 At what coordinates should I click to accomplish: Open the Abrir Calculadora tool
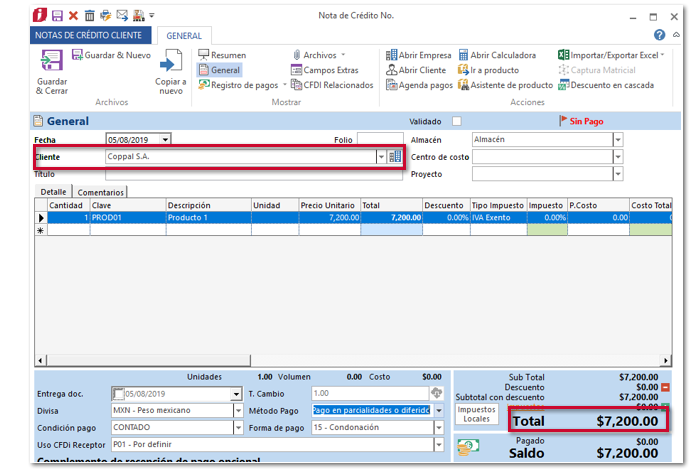click(497, 55)
